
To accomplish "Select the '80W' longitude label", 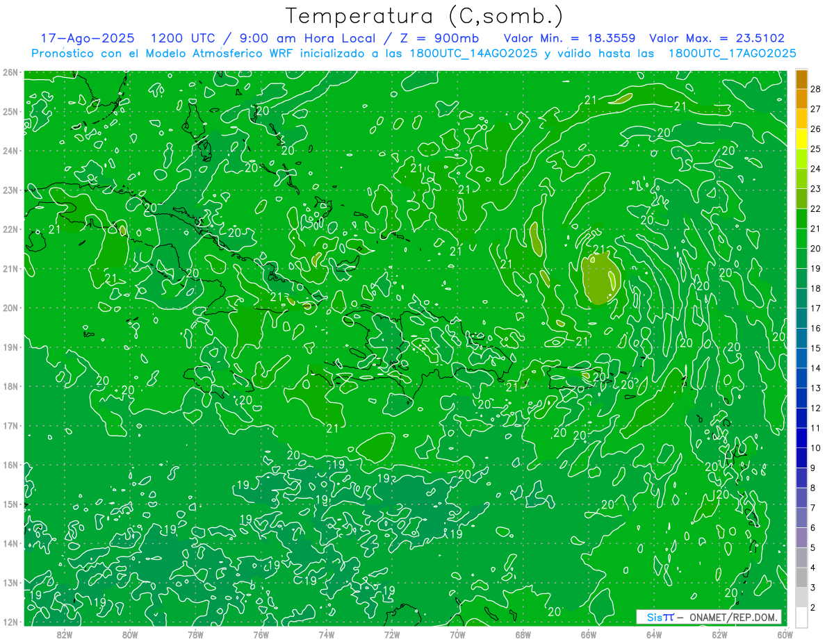I will tap(129, 634).
